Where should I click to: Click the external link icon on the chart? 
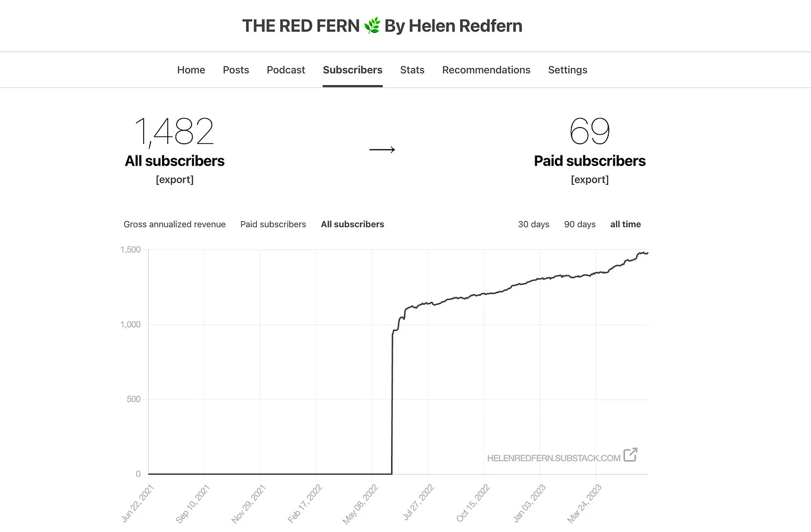click(630, 455)
